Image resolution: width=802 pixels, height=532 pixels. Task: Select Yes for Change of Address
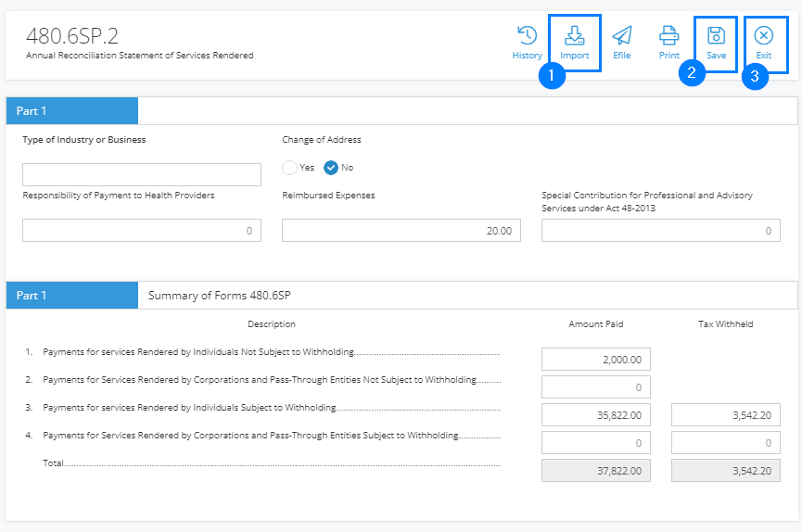coord(289,168)
